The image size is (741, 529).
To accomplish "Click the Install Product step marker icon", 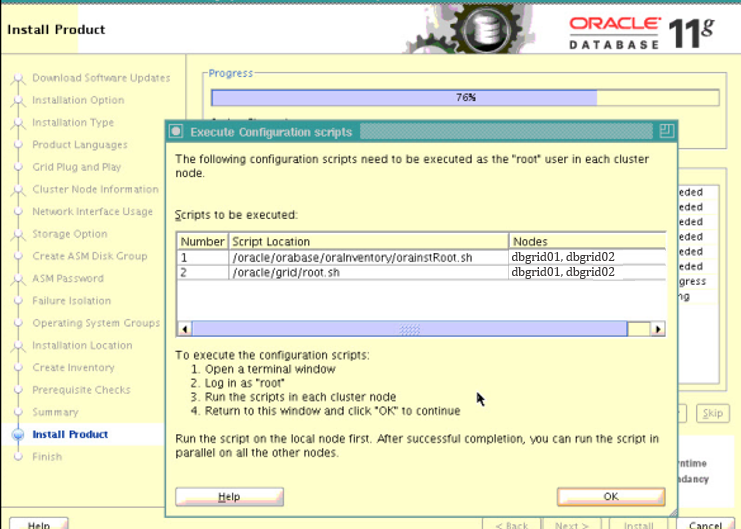I will (18, 434).
